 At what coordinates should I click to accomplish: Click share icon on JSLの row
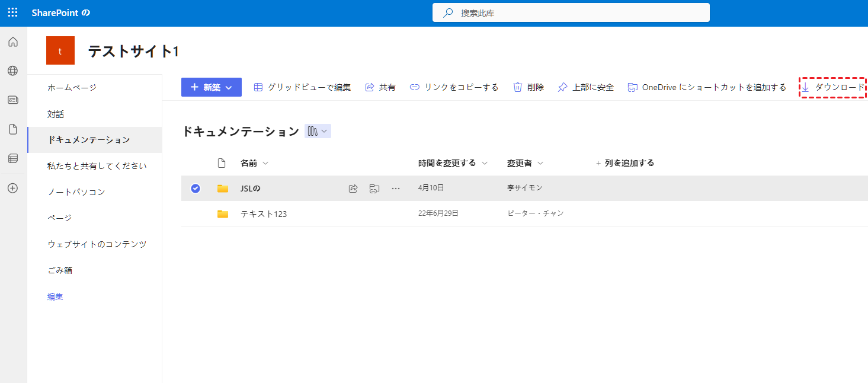coord(353,189)
